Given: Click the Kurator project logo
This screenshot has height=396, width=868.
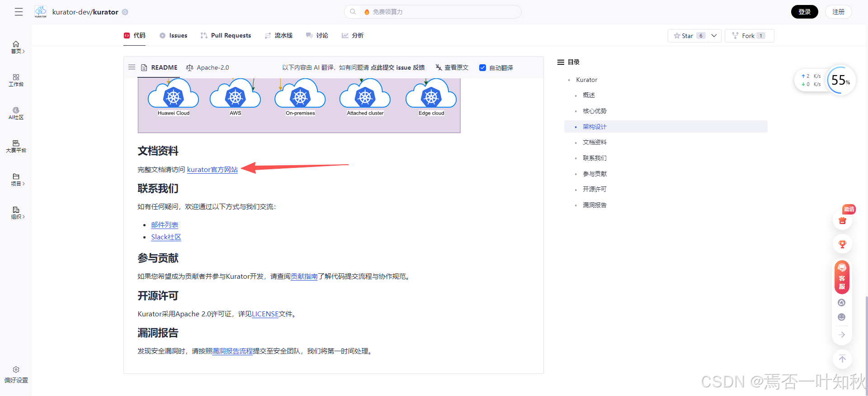Looking at the screenshot, I should click(x=41, y=12).
